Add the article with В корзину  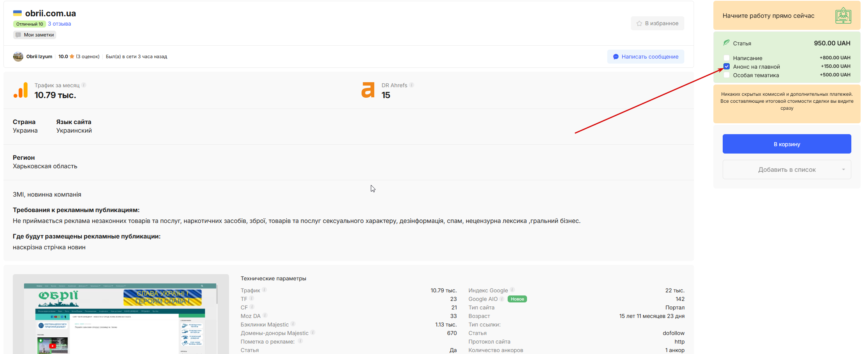[x=787, y=144]
